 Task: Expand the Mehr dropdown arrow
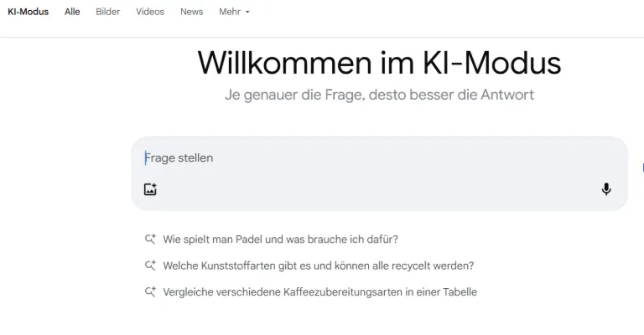247,13
